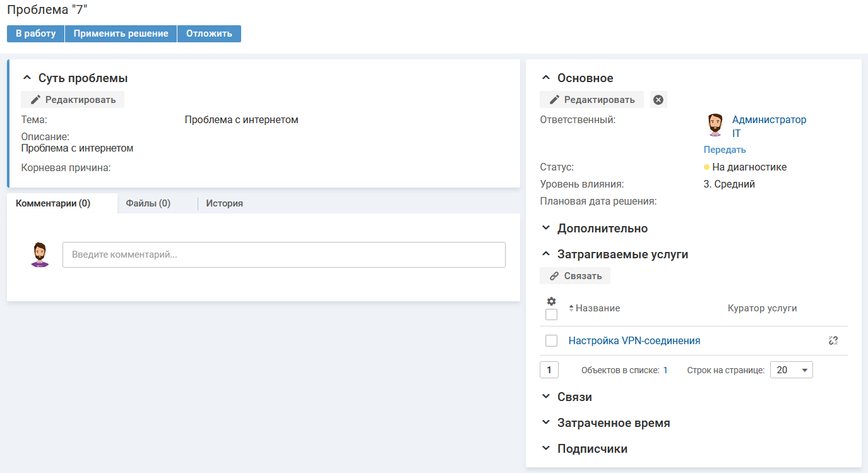Screen dimensions: 868x473
Task: Open table settings gear icon
Action: [x=551, y=301]
